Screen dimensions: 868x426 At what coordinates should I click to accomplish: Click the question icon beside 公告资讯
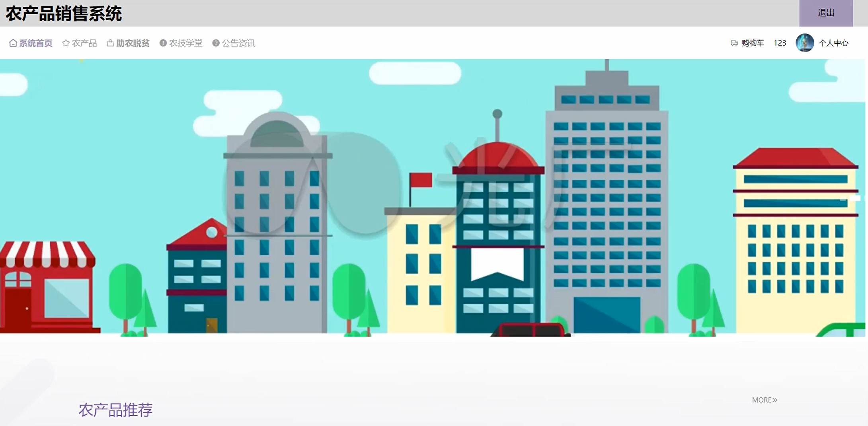pyautogui.click(x=216, y=43)
